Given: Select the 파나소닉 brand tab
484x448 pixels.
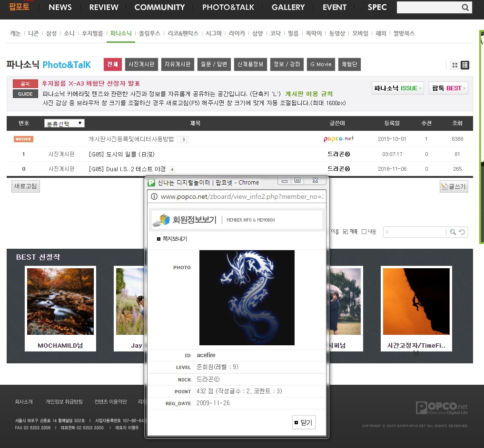Looking at the screenshot, I should click(121, 33).
